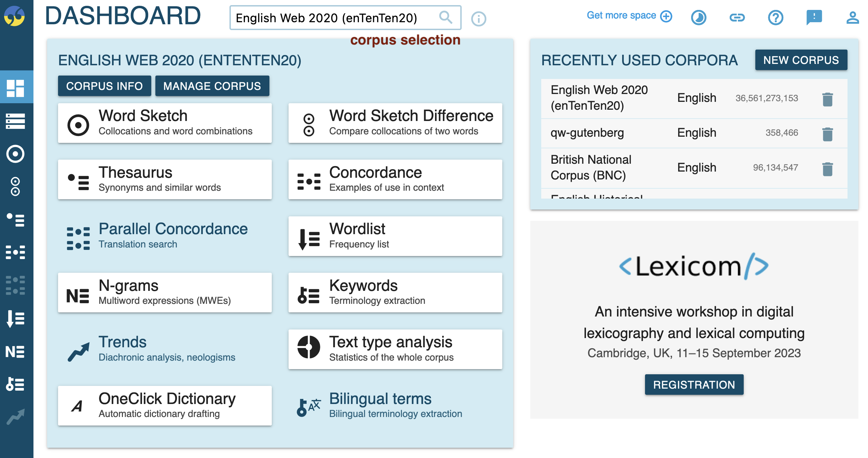Click the 358,466 word count
868x458 pixels.
click(782, 133)
